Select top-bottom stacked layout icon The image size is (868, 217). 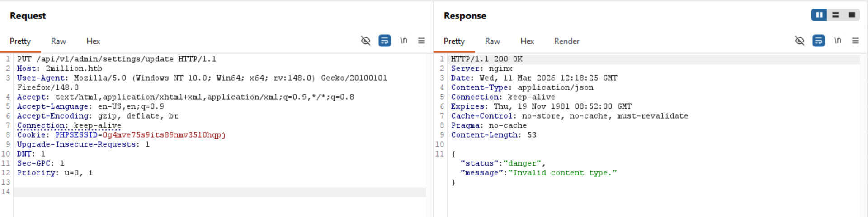[835, 15]
